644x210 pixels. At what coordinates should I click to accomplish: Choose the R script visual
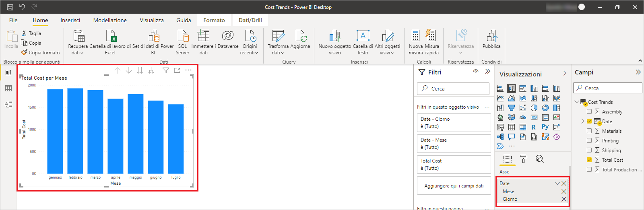534,127
